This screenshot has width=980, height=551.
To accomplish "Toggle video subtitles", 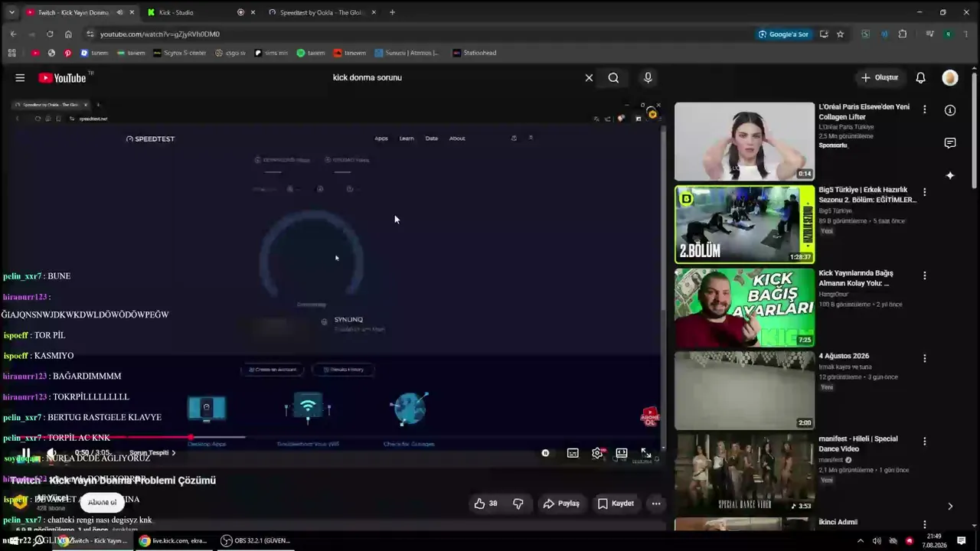I will tap(573, 453).
